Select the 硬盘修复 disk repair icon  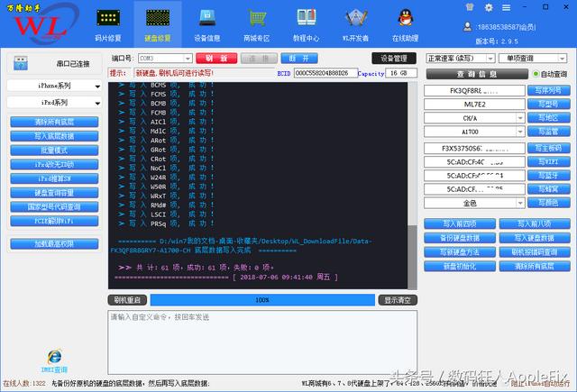coord(158,24)
